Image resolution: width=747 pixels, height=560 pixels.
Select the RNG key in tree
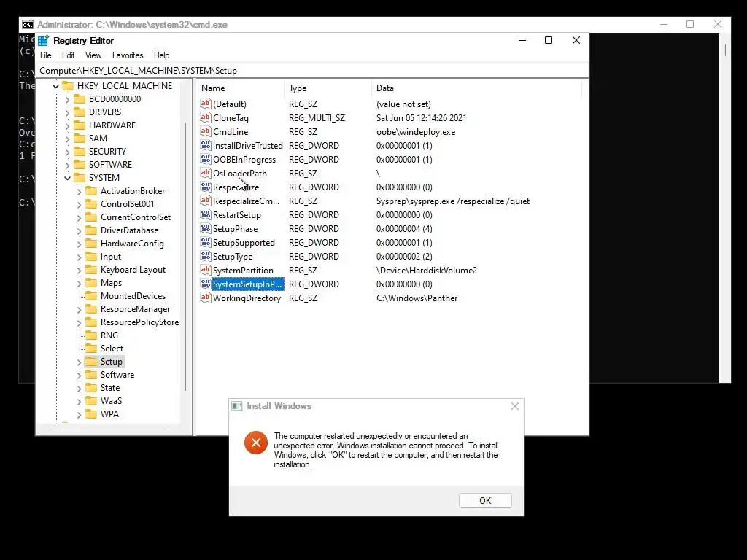click(x=109, y=335)
